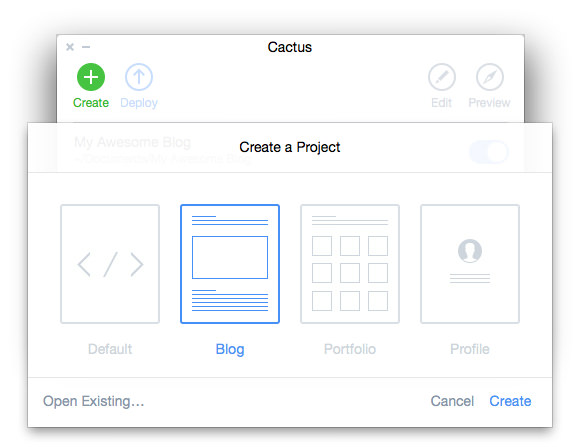Click the Blog template label
The image size is (581, 447).
point(230,350)
